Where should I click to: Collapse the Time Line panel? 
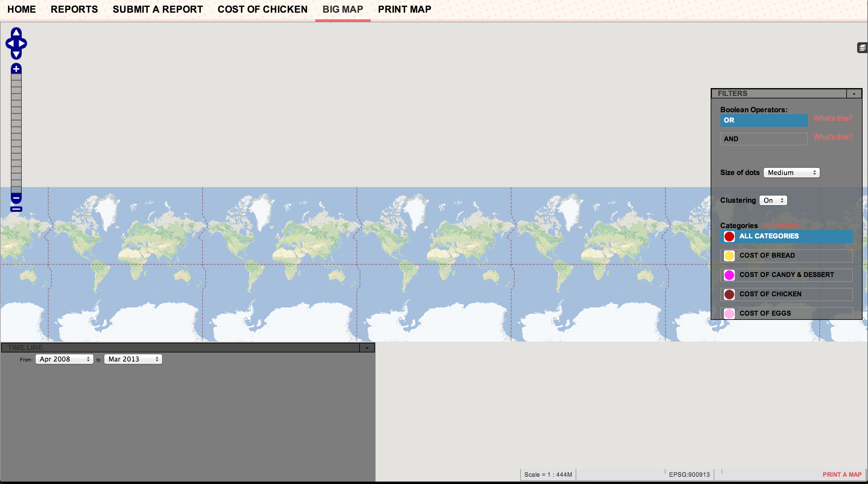[367, 347]
